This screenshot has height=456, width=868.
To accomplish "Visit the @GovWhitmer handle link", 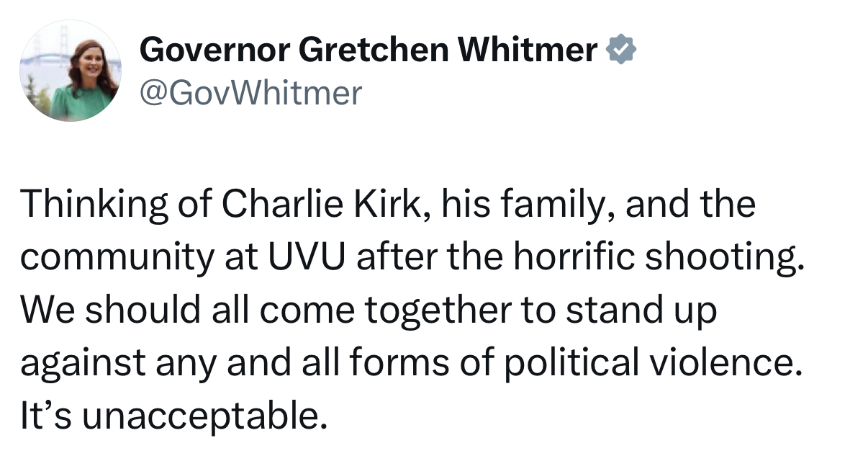I will [x=250, y=93].
